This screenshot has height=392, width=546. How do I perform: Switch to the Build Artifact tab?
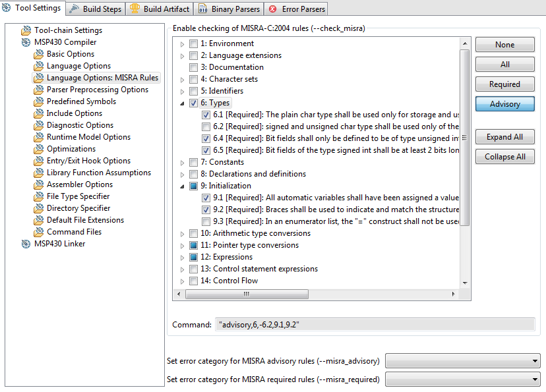point(160,9)
